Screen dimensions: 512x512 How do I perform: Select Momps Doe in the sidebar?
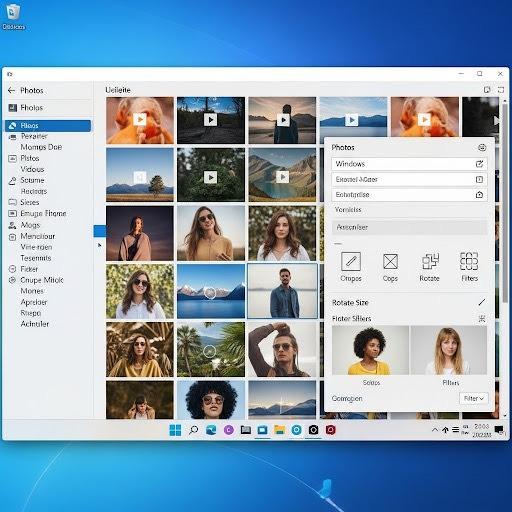[x=41, y=147]
